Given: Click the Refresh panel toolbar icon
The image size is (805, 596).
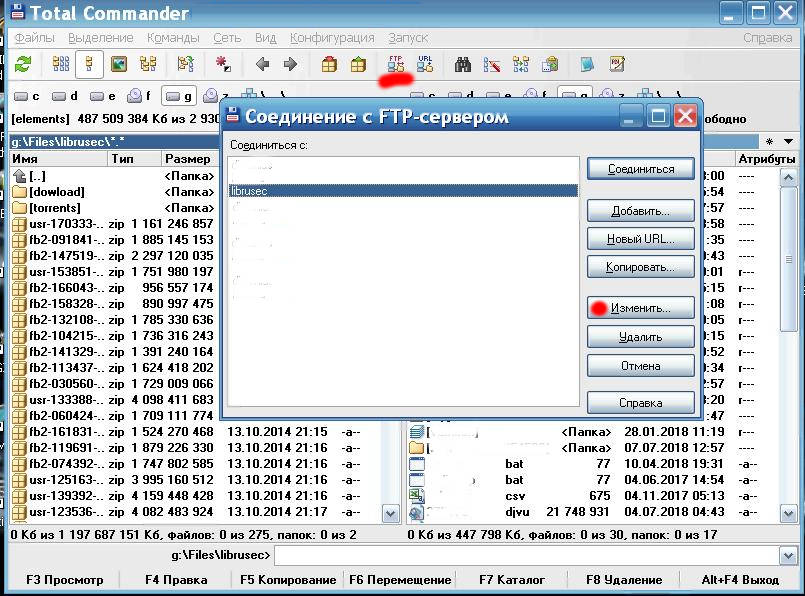Looking at the screenshot, I should pyautogui.click(x=22, y=65).
